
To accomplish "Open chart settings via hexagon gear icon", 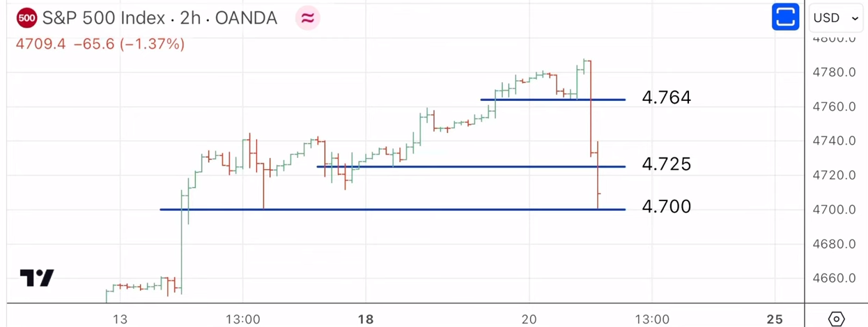I will click(837, 319).
